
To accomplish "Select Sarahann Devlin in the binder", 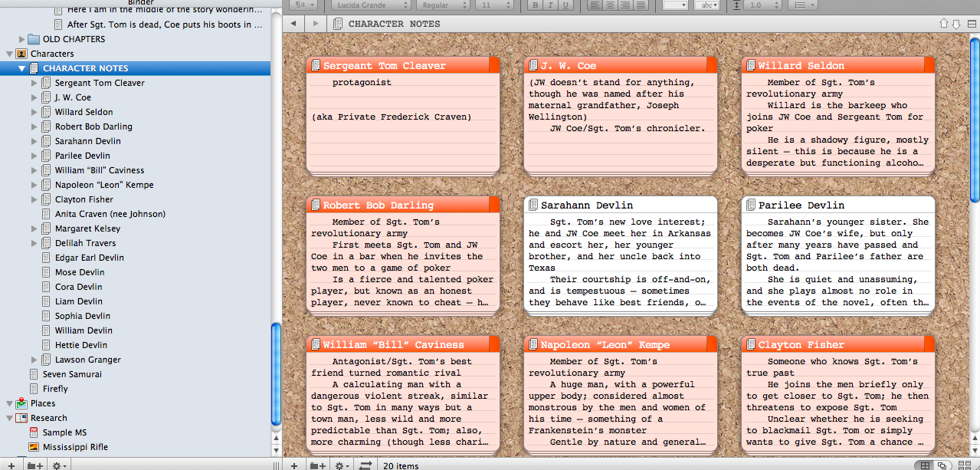I will pyautogui.click(x=87, y=141).
